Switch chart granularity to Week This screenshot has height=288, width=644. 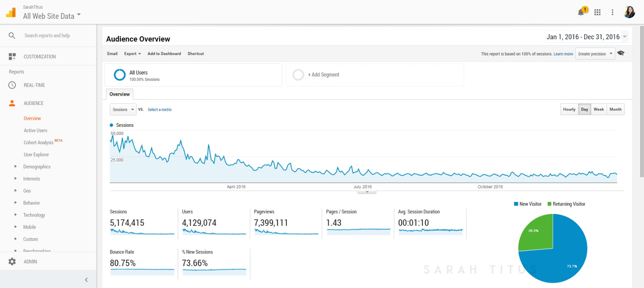[x=598, y=109]
